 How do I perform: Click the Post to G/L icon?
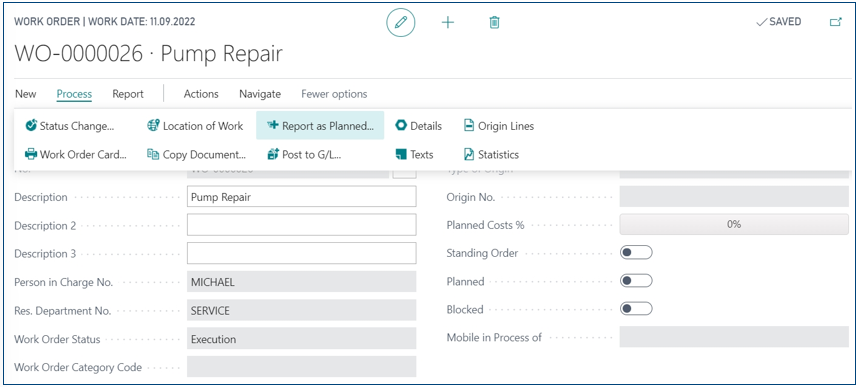(273, 154)
